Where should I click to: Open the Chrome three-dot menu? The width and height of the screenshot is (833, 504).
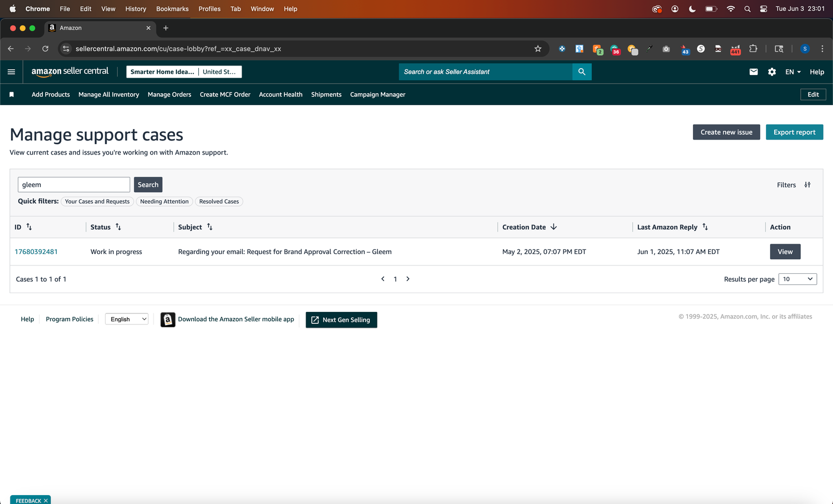point(822,49)
